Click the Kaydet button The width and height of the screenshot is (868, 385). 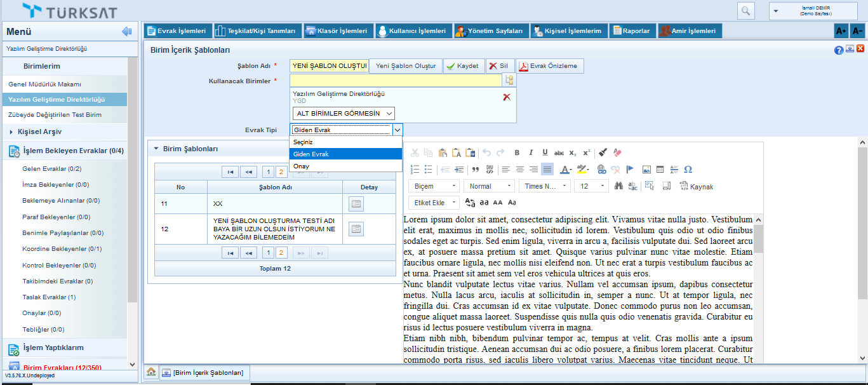point(464,66)
